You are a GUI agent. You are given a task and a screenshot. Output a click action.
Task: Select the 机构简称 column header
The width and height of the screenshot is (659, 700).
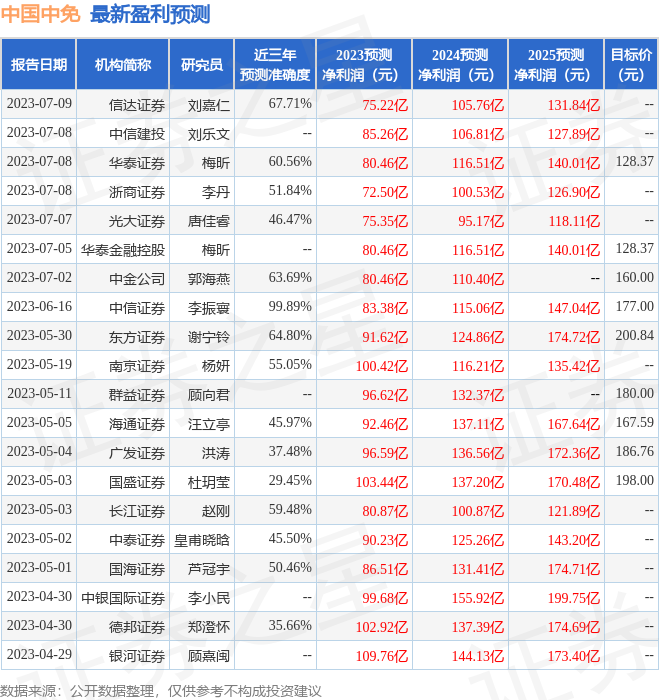tap(123, 64)
